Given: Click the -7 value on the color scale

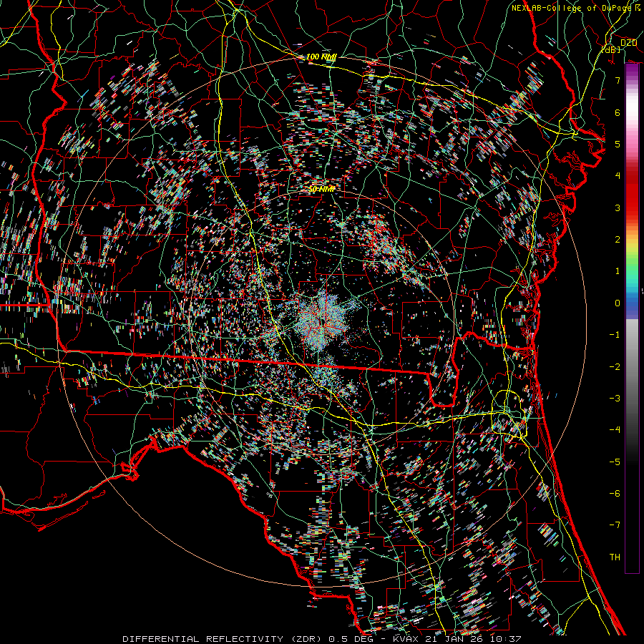Looking at the screenshot, I should pos(615,525).
